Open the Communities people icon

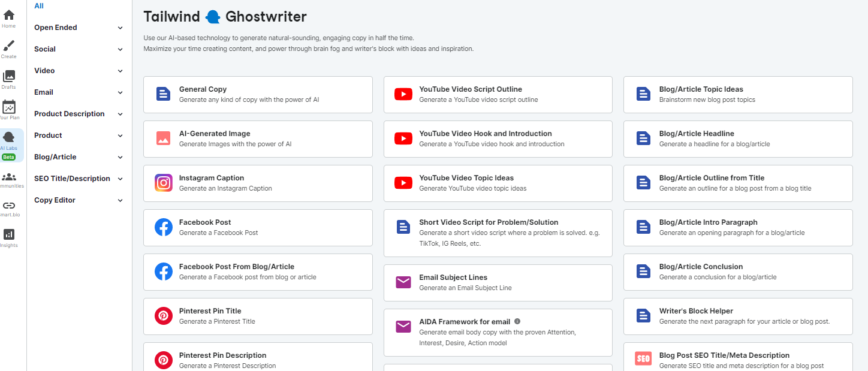coord(9,177)
